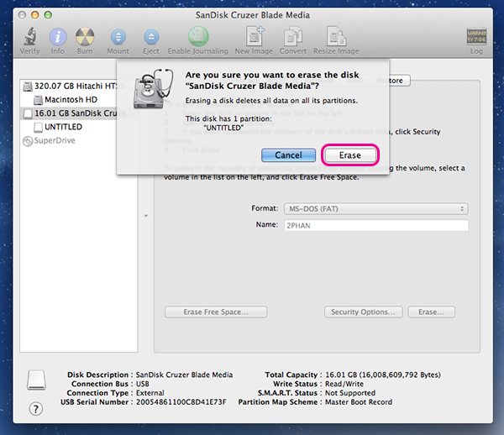Click the Erase… button at bottom right

[432, 312]
